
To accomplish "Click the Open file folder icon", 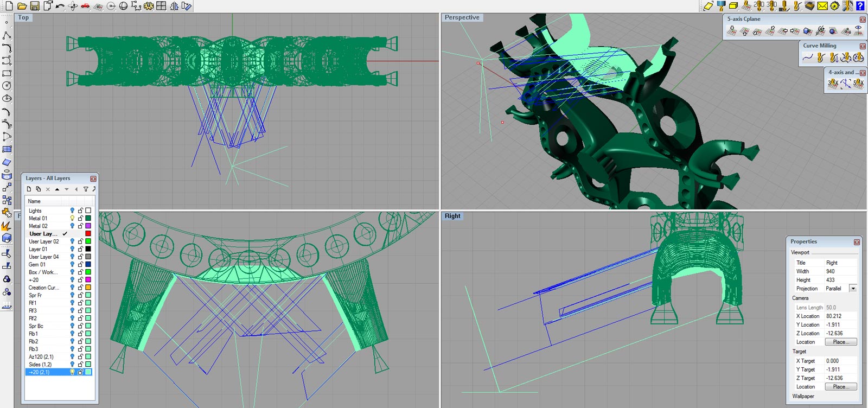I will 22,6.
